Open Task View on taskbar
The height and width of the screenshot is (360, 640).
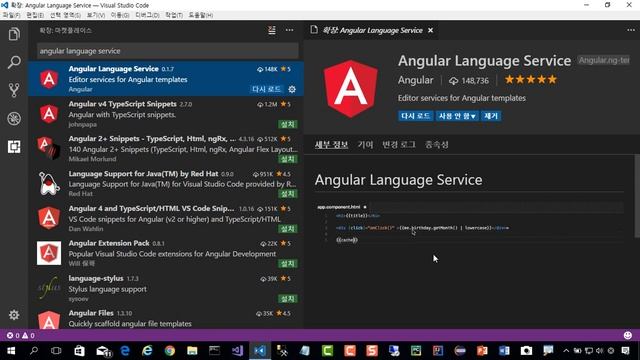[x=56, y=351]
